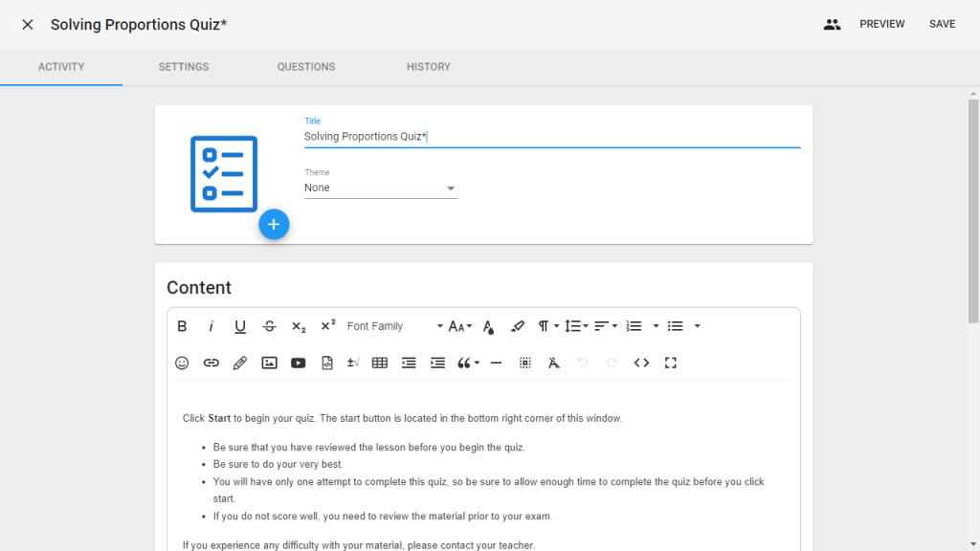
Task: Insert a table in the content
Action: click(x=379, y=363)
